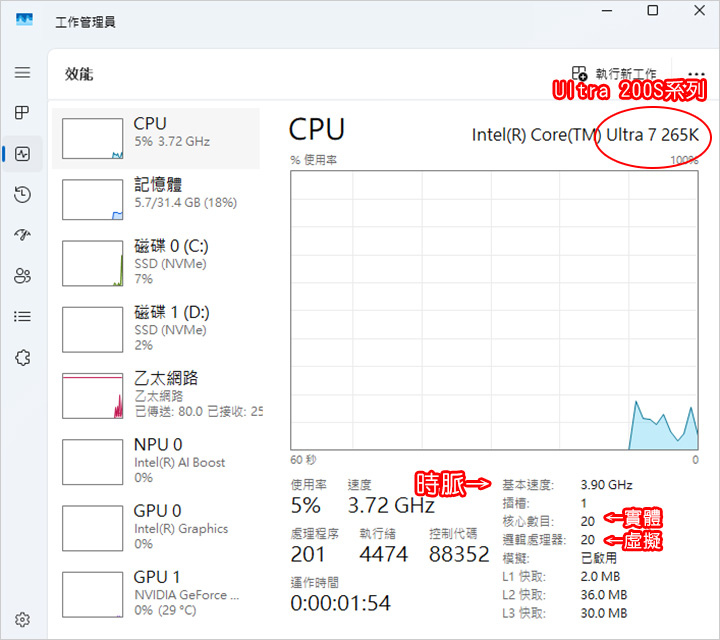Click the 5% utilization value
The width and height of the screenshot is (720, 640).
tap(305, 505)
